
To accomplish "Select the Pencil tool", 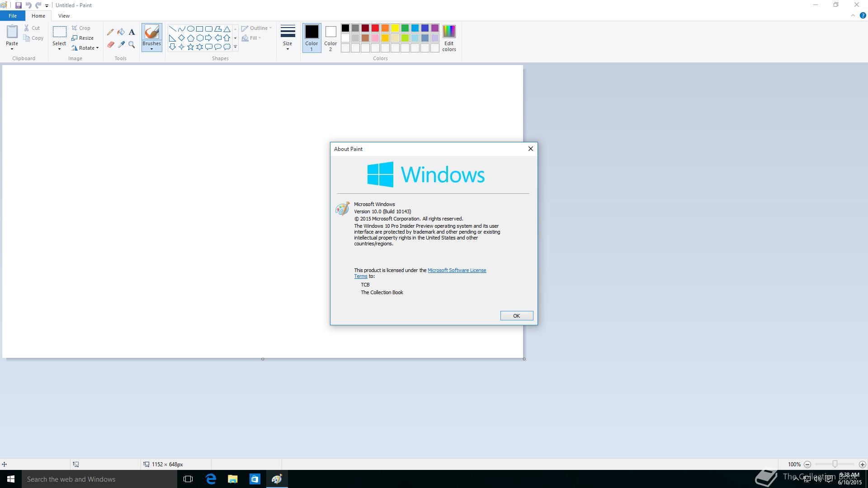I will coord(110,32).
